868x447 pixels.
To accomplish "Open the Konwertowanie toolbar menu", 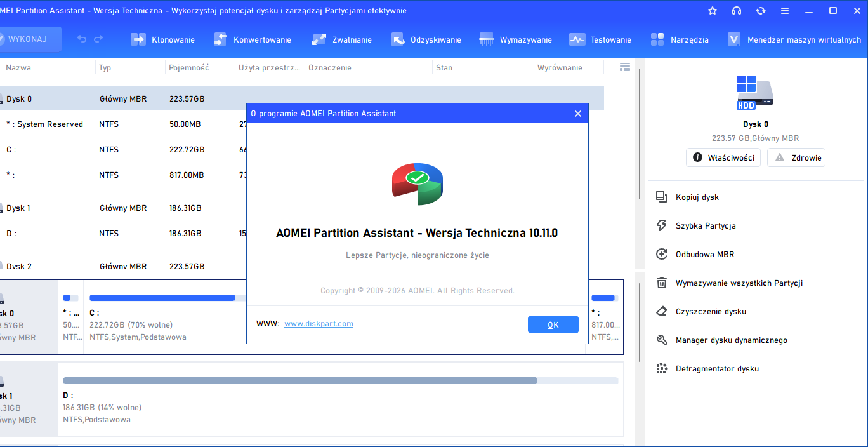I will [253, 39].
